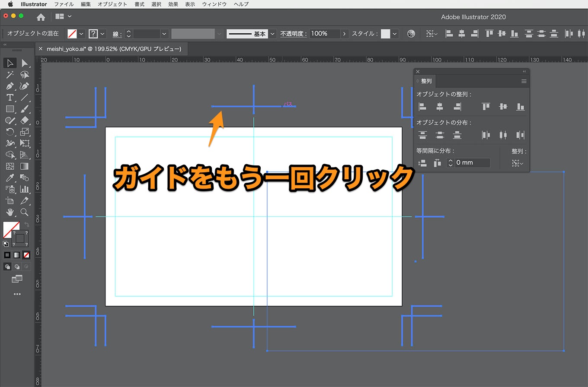Toggle Draw Behind mode
Image resolution: width=588 pixels, height=387 pixels.
click(17, 266)
